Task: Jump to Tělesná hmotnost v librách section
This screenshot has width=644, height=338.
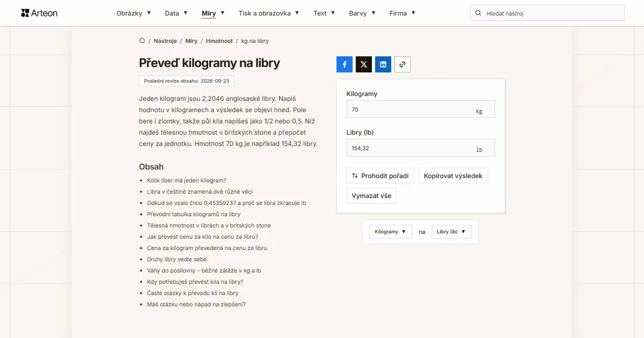Action: pyautogui.click(x=209, y=225)
